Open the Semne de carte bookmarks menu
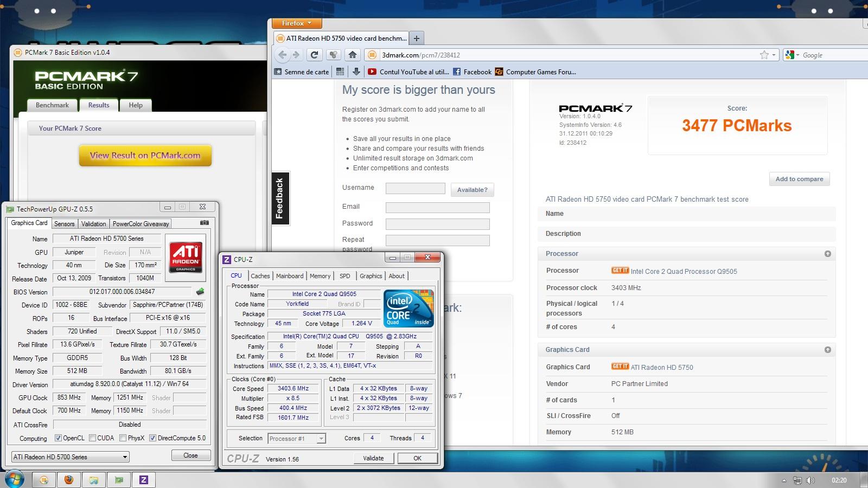 [302, 72]
